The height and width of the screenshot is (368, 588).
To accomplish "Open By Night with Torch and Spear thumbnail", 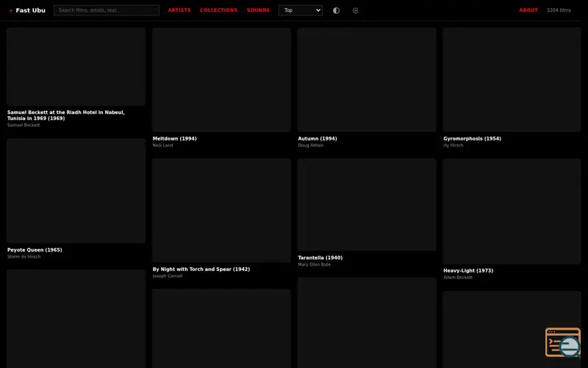I will pos(222,210).
